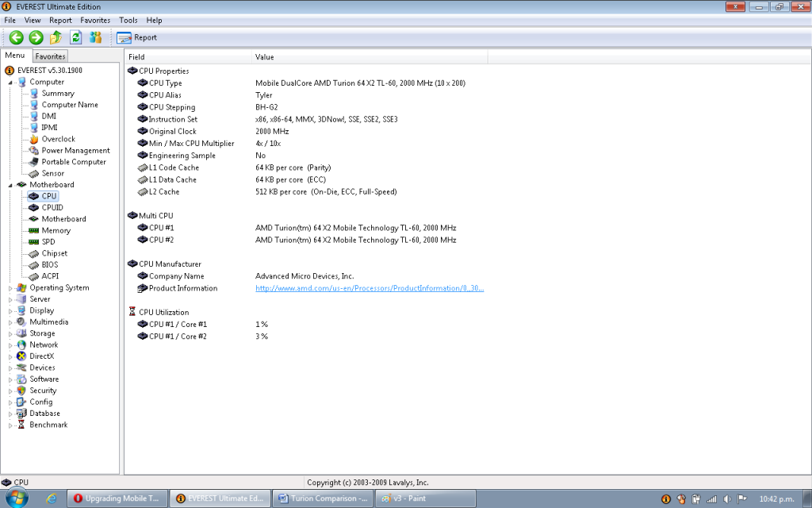Click the Motherboard child page icon
The height and width of the screenshot is (508, 812).
[33, 219]
